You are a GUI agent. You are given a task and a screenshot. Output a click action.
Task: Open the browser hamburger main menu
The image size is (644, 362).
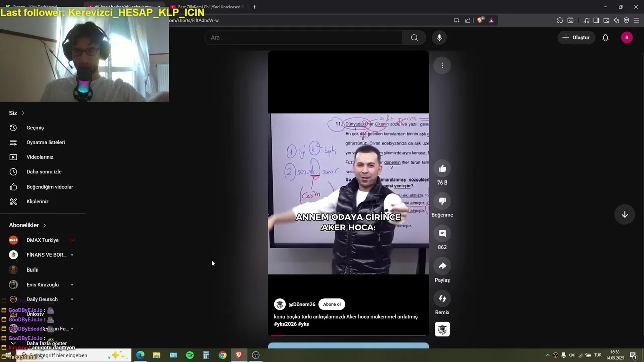636,20
